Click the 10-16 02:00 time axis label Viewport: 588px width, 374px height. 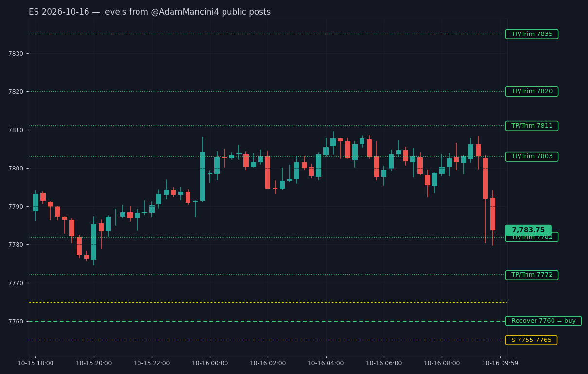pos(268,363)
